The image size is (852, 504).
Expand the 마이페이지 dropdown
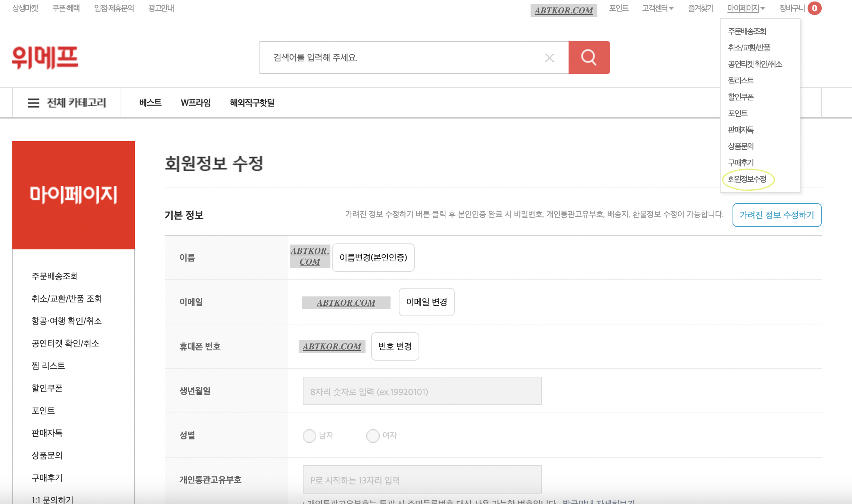(x=746, y=8)
